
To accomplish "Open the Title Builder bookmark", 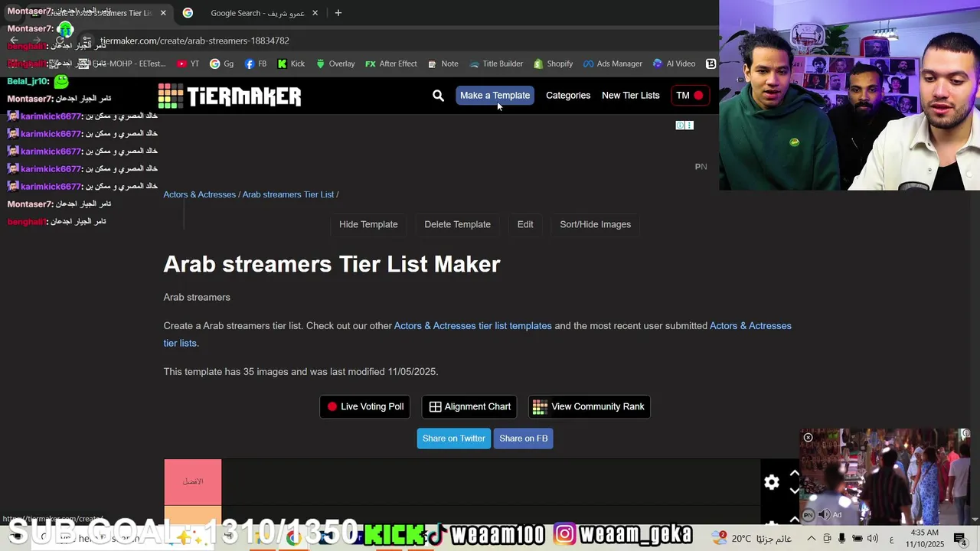I will pos(496,64).
